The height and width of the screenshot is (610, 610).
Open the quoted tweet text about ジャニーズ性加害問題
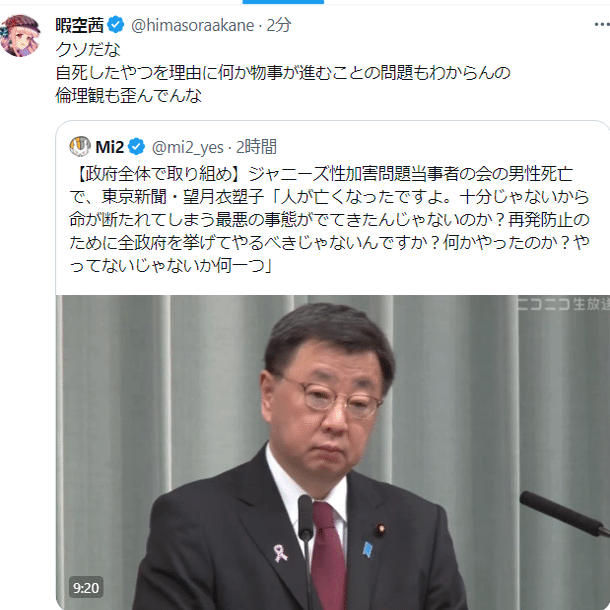pyautogui.click(x=329, y=220)
